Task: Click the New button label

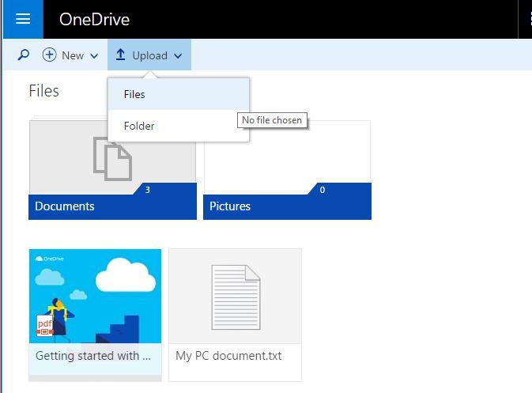Action: coord(73,55)
